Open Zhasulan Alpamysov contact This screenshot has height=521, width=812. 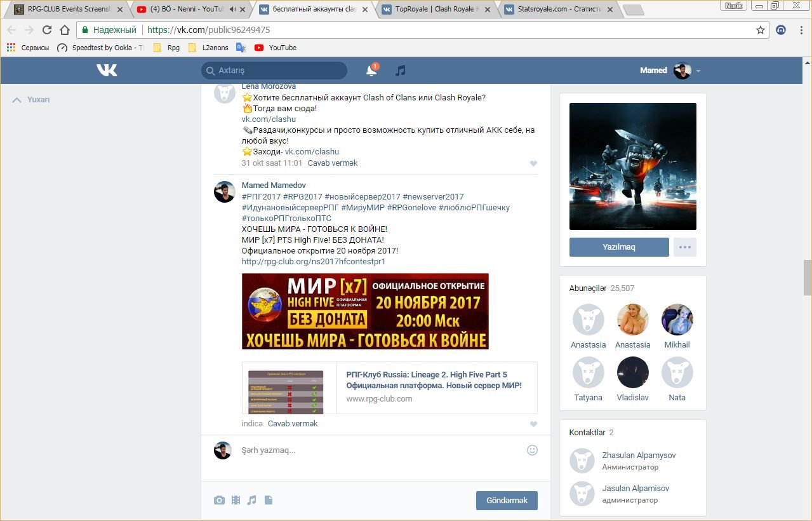[x=639, y=456]
